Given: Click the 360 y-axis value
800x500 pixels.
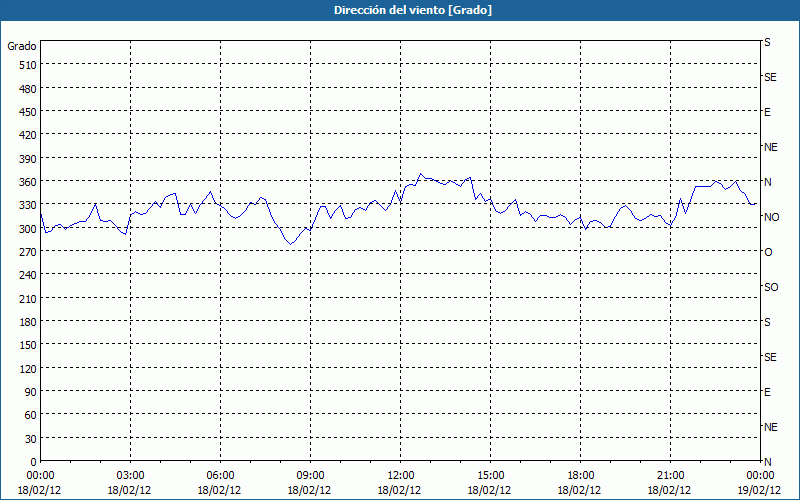Looking at the screenshot, I should point(28,182).
